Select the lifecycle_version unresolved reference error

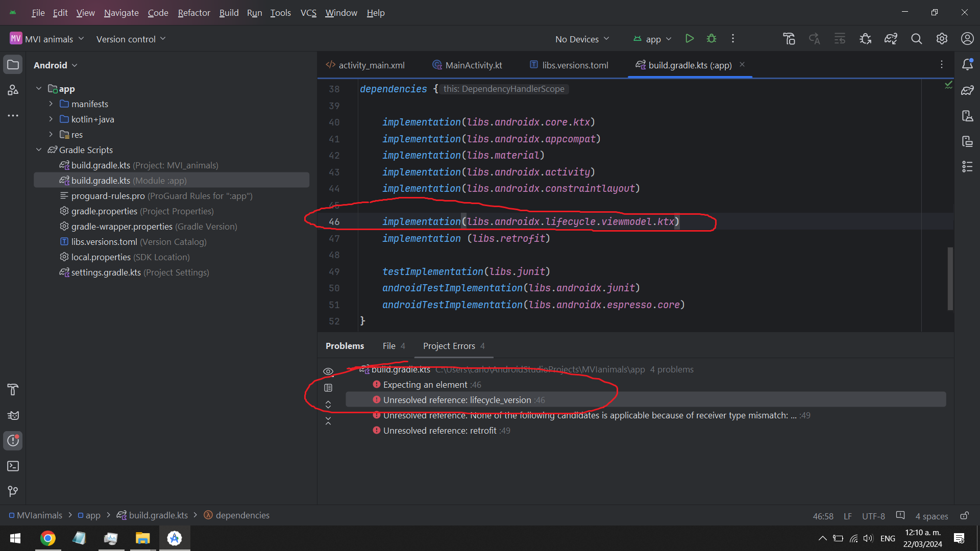pyautogui.click(x=457, y=400)
